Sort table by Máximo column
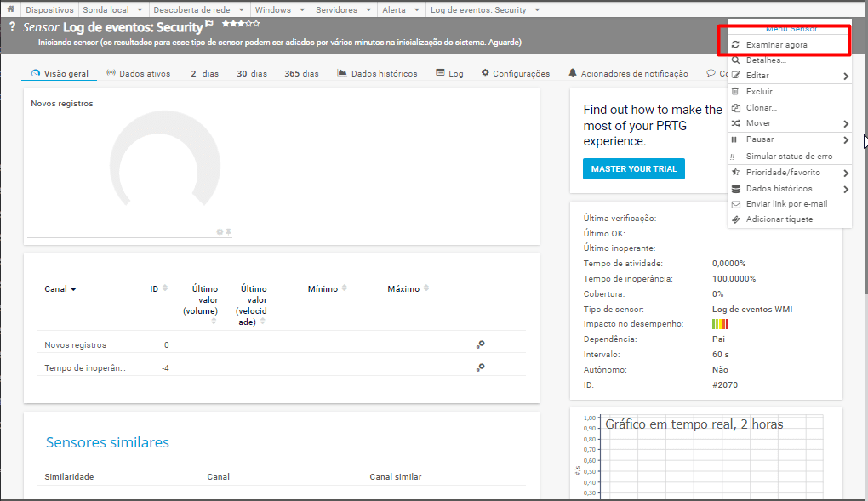The width and height of the screenshot is (868, 501). [x=408, y=288]
